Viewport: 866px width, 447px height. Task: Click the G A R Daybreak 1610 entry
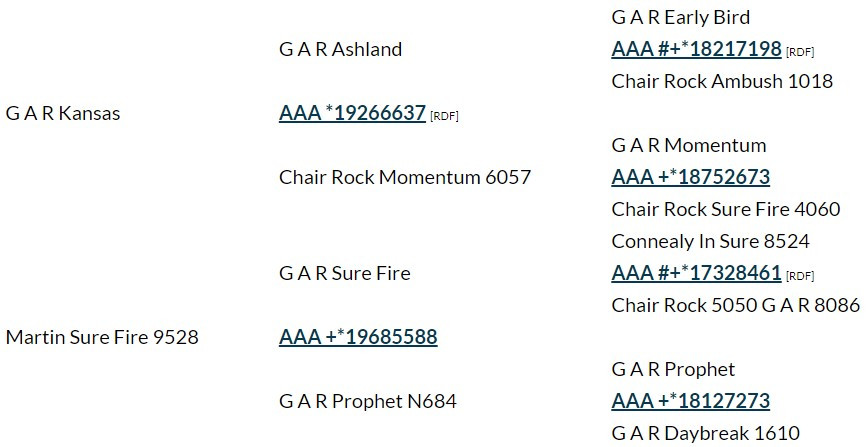pos(705,433)
